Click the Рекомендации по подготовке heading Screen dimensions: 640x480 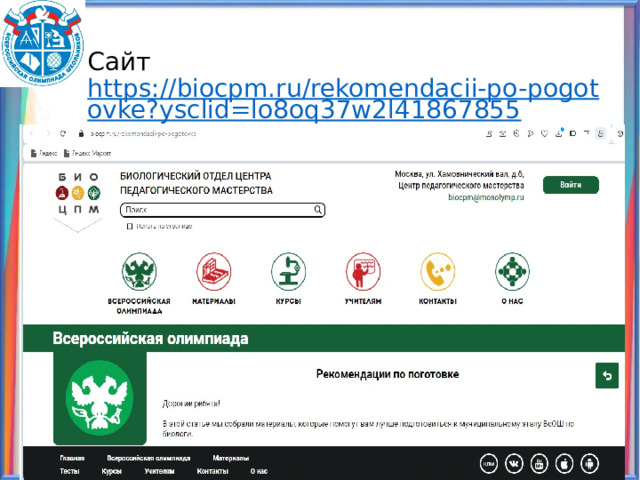click(x=387, y=374)
